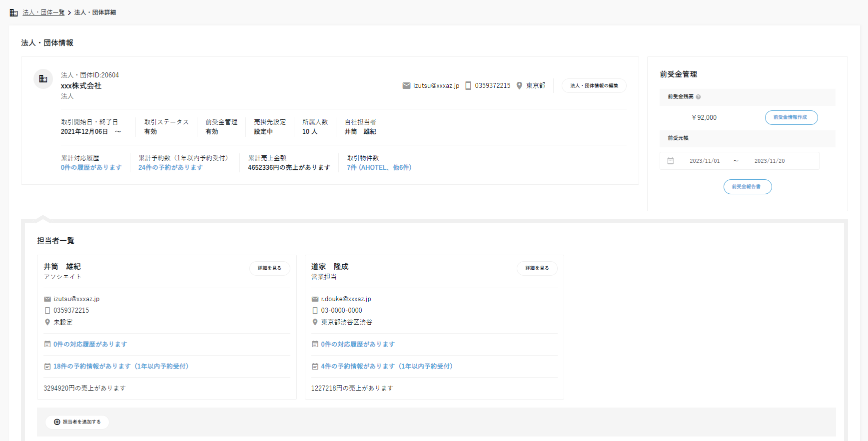The height and width of the screenshot is (441, 868).
Task: Select the end date 2023/11/20 field
Action: pos(769,161)
